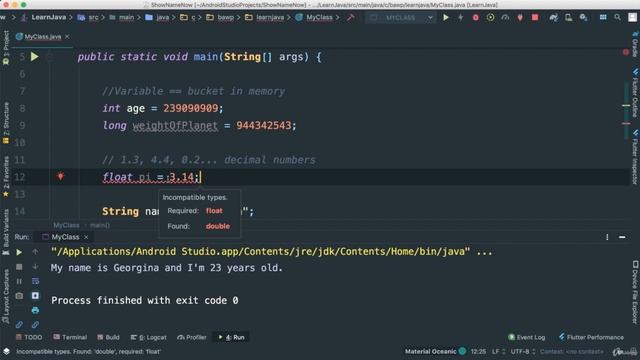Open Project Structure grid icon

(603, 18)
